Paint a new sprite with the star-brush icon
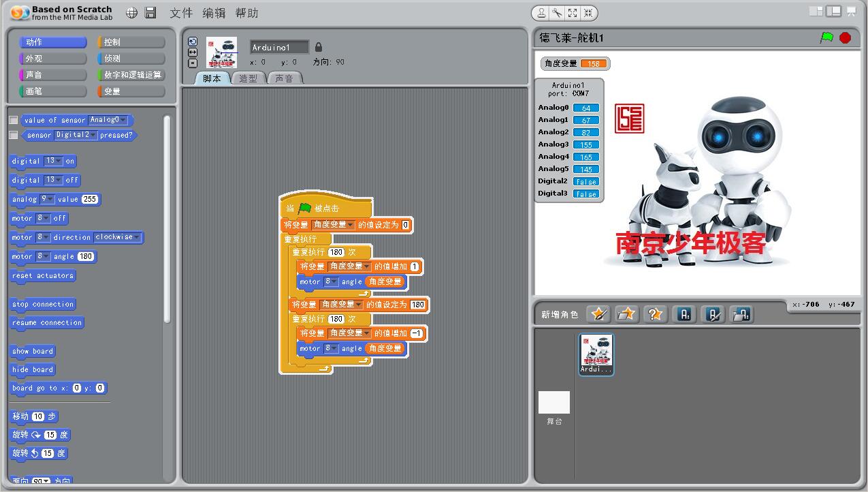The height and width of the screenshot is (492, 868). point(598,313)
